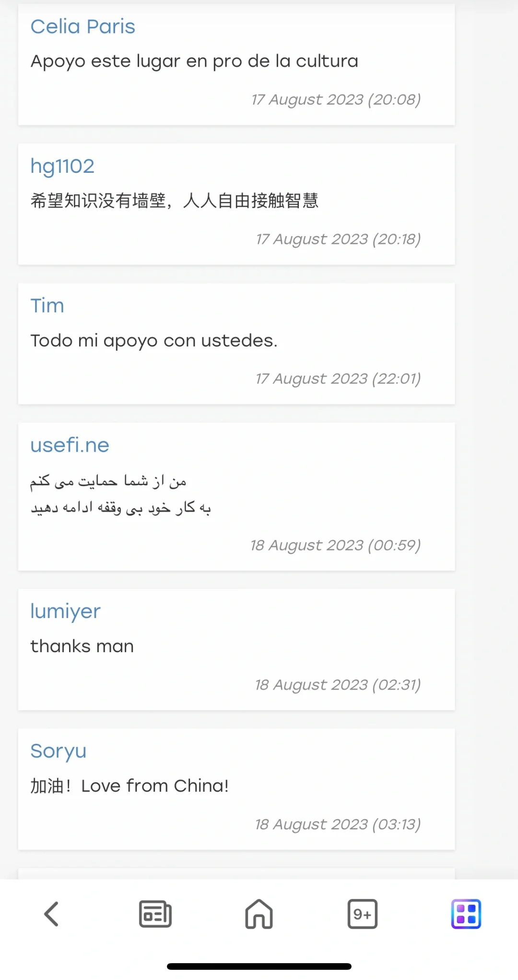Open usefi.ne user profile

(70, 445)
